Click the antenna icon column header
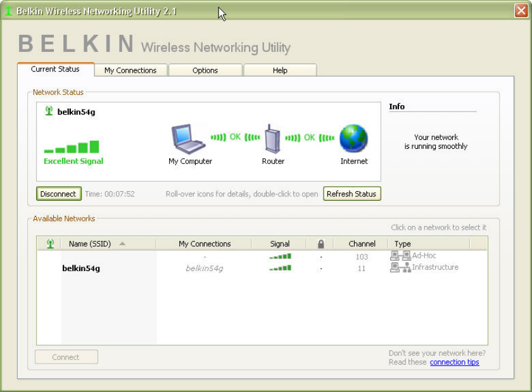532x392 pixels. [50, 244]
